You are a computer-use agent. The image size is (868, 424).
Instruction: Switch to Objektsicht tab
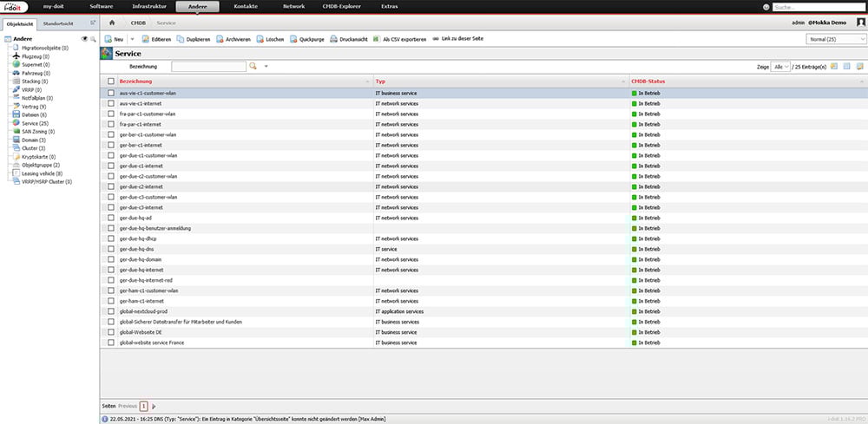20,23
